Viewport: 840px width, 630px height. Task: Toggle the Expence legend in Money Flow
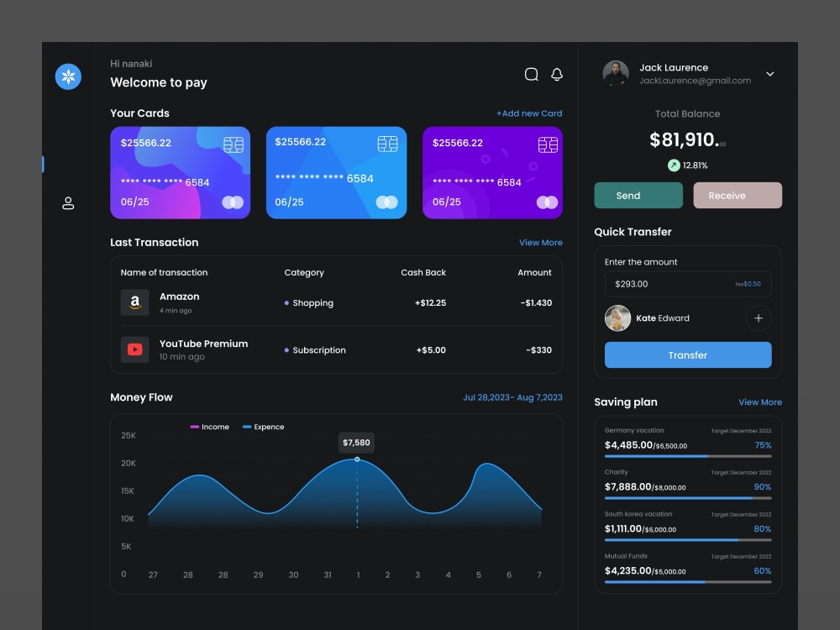[263, 427]
